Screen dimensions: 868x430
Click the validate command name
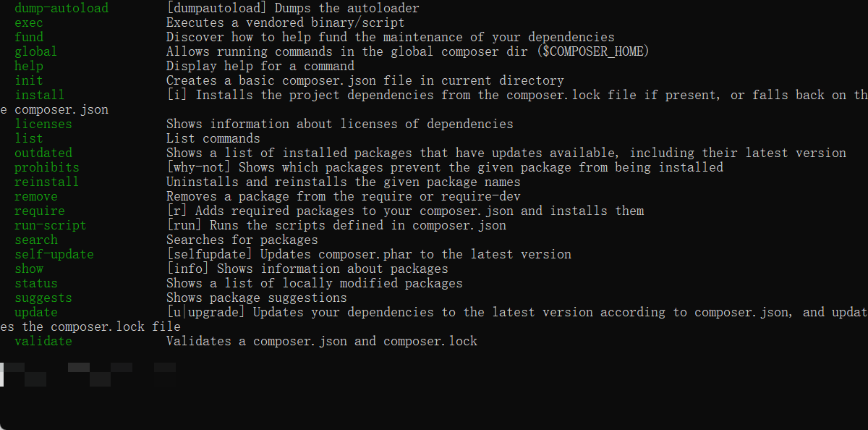point(43,342)
